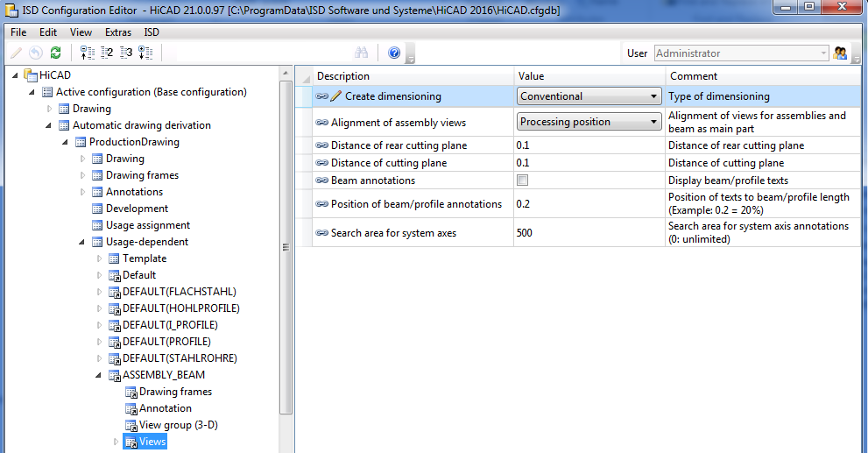Expand the DEFAULT(HOHLPROFILE) tree node
Screen dimensions: 868x453
pos(100,308)
